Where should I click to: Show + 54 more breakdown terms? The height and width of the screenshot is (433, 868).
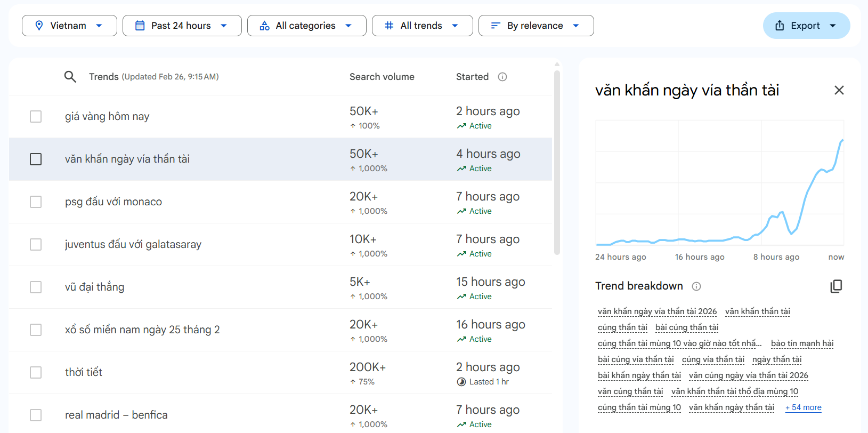[804, 407]
